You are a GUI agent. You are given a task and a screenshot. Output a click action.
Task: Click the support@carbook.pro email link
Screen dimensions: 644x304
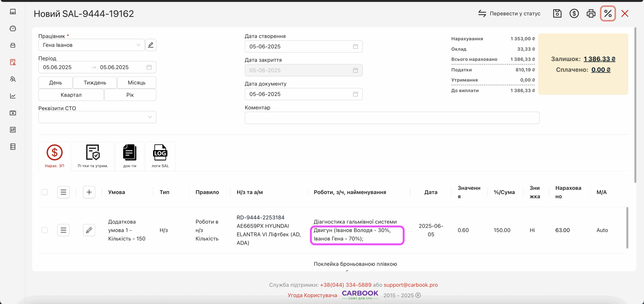coord(411,285)
